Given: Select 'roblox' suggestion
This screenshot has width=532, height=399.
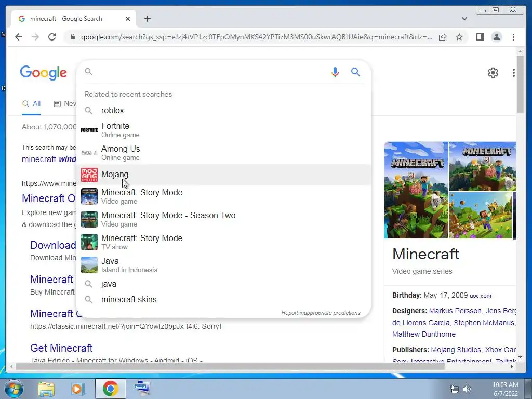Looking at the screenshot, I should pyautogui.click(x=224, y=110).
